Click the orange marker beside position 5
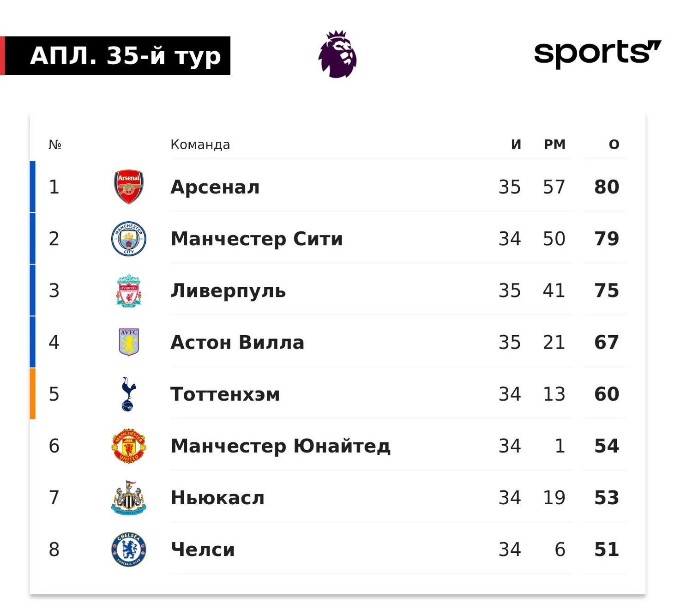Screen dimensions: 674x616 [x=32, y=393]
